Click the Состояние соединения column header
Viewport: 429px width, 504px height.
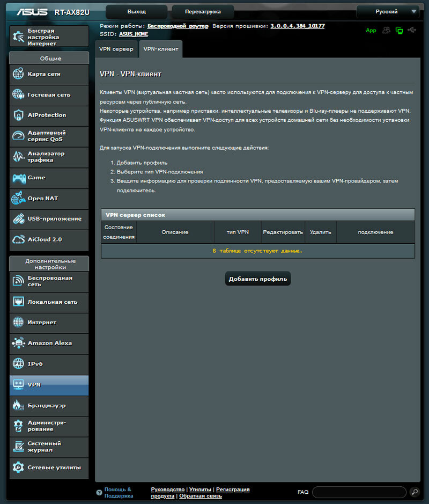point(119,232)
